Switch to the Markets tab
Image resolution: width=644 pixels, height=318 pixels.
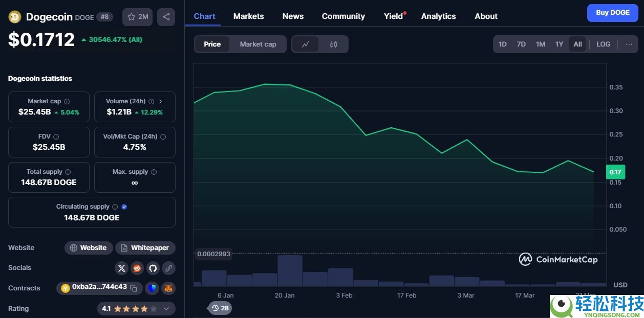click(248, 16)
